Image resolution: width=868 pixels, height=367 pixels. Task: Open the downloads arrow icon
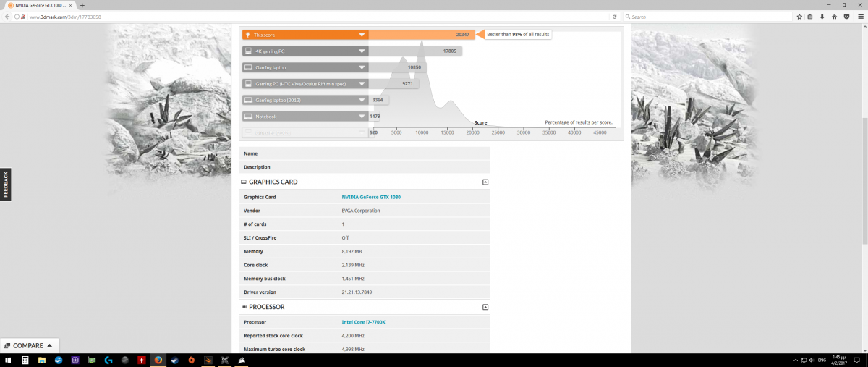point(822,17)
